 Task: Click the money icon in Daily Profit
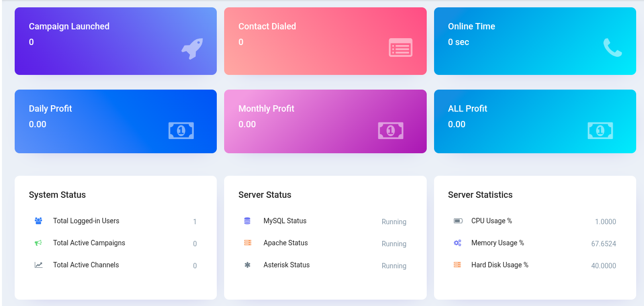(181, 130)
